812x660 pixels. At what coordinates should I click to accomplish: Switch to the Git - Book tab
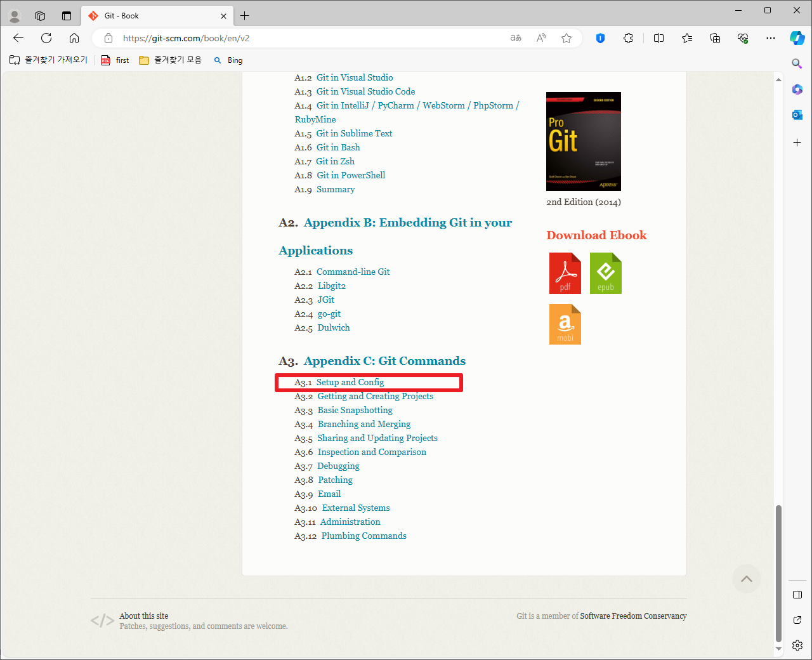click(158, 16)
